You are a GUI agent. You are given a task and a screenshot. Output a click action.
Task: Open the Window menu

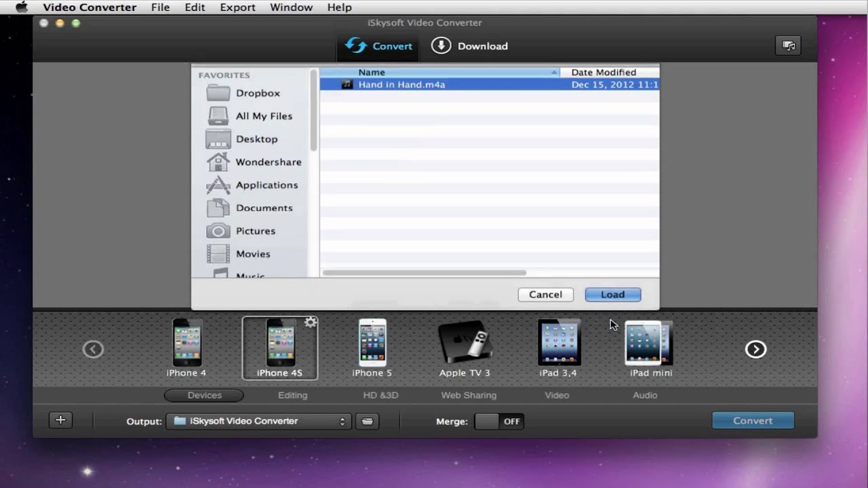point(292,7)
